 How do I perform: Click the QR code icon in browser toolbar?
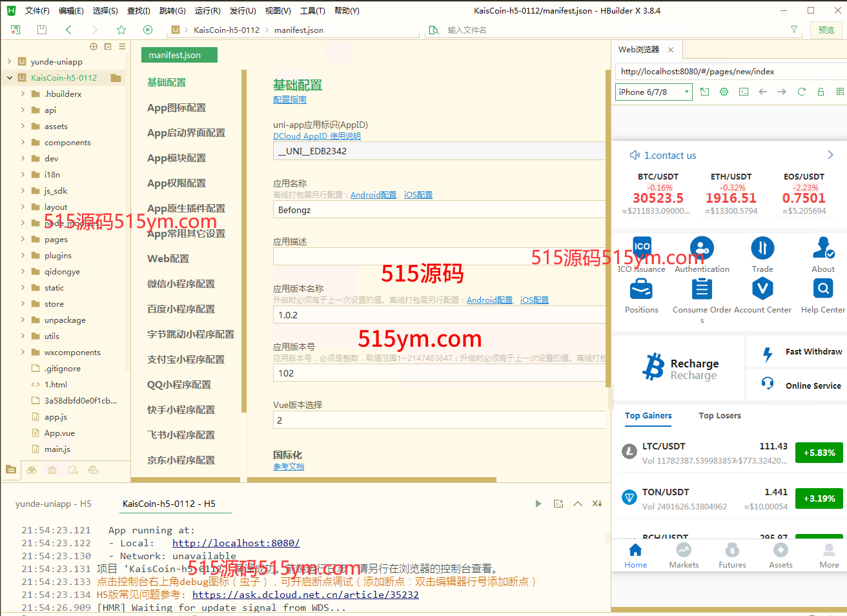coord(840,92)
